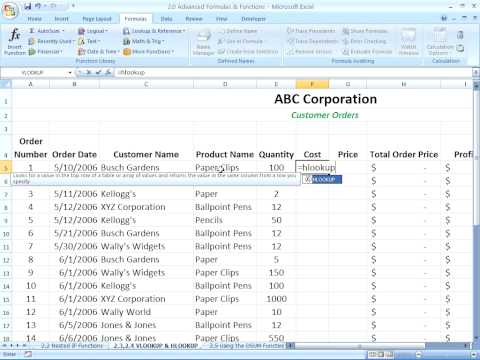This screenshot has height=360, width=480.
Task: Open the Recently Used functions list
Action: click(x=51, y=41)
